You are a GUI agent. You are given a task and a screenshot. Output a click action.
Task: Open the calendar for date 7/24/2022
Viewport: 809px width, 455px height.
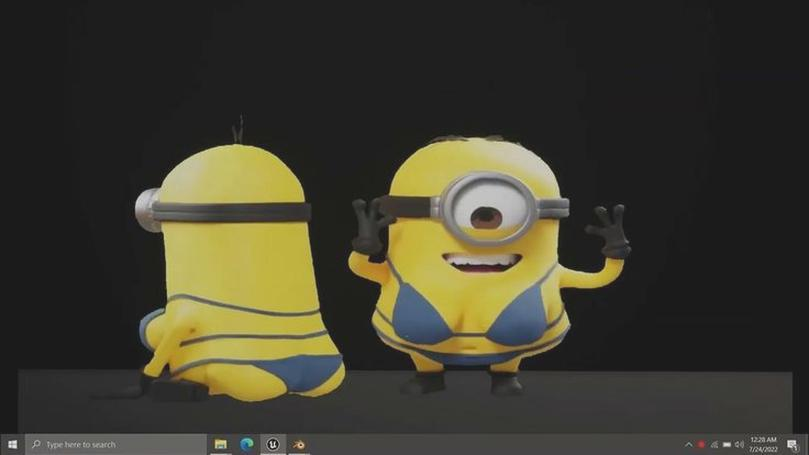pyautogui.click(x=763, y=449)
